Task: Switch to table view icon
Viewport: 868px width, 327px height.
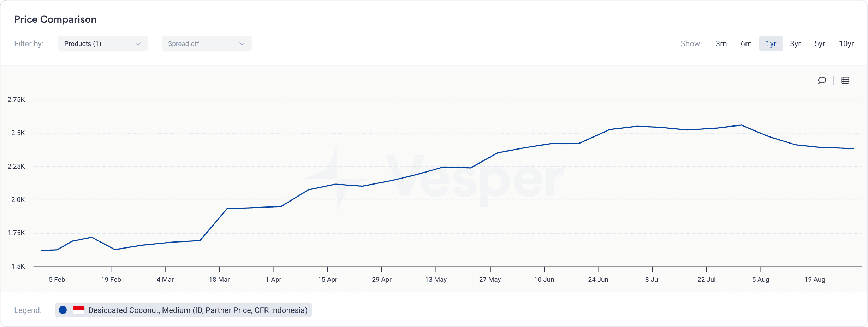Action: (845, 80)
